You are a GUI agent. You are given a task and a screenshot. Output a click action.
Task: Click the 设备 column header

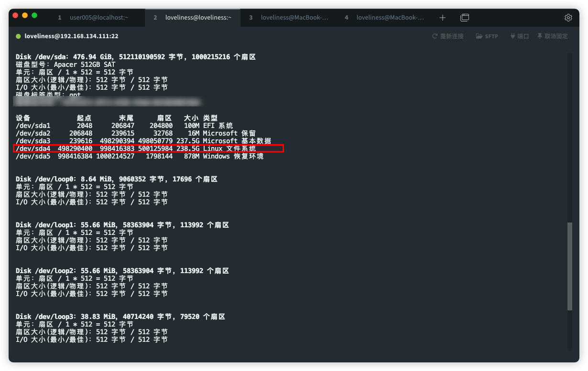23,118
